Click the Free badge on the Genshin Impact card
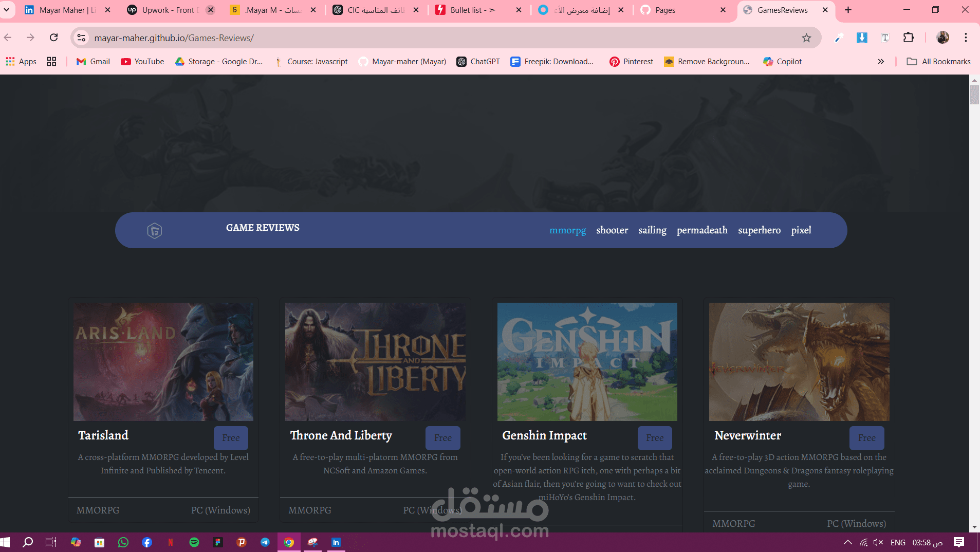 655,438
